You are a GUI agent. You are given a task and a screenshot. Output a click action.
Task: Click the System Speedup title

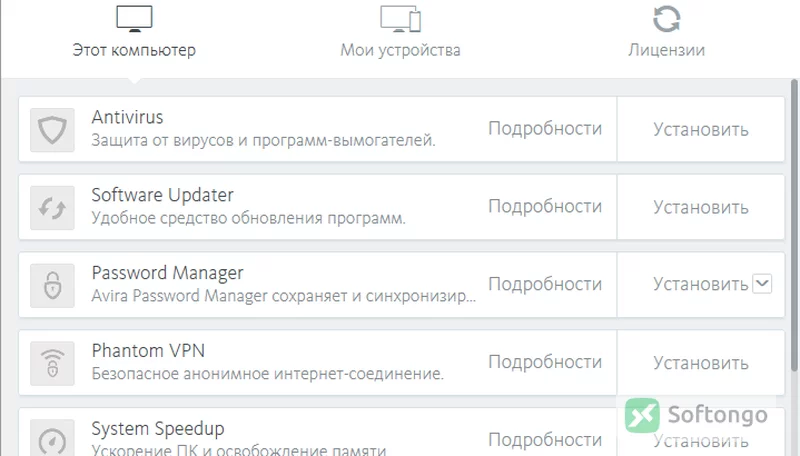(x=158, y=429)
